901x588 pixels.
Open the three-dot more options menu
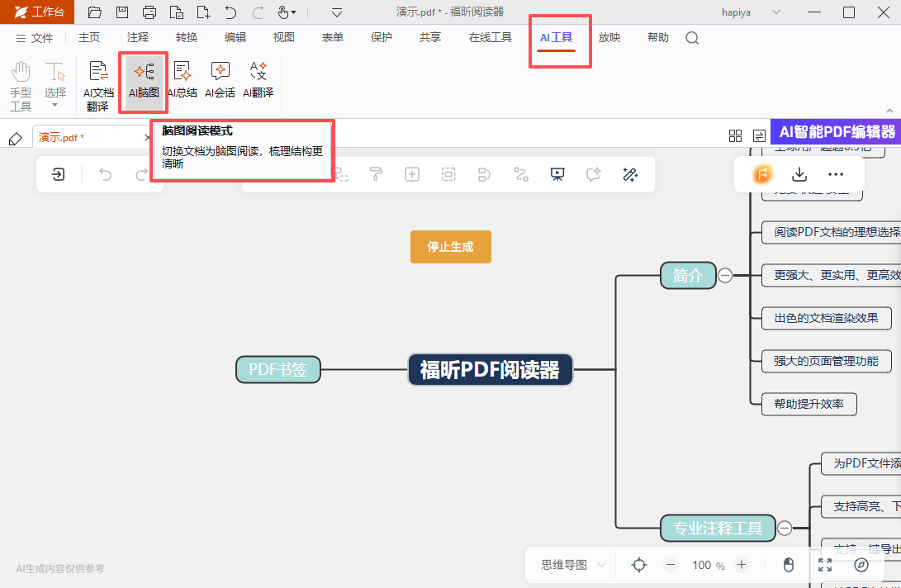click(x=836, y=174)
